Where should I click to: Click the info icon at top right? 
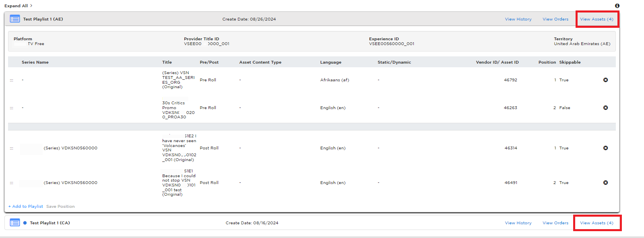click(617, 6)
